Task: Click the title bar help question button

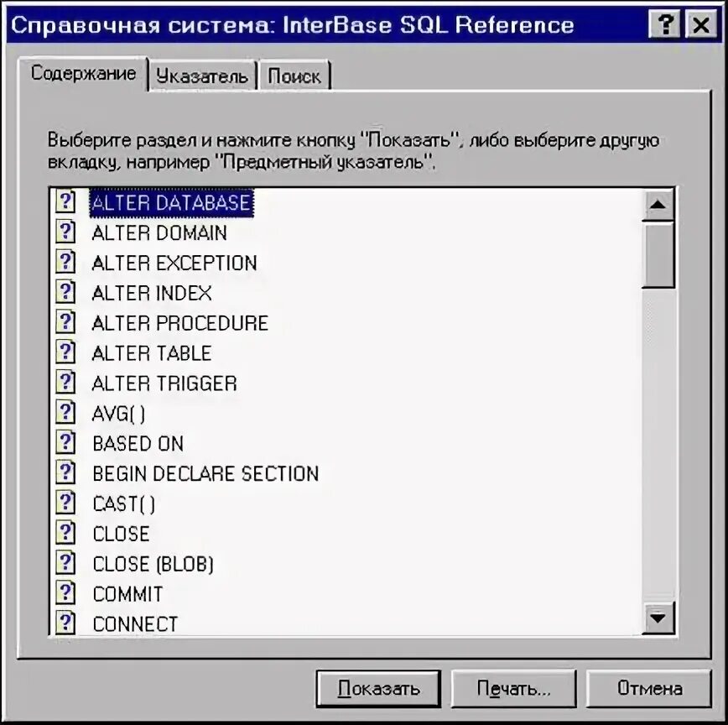Action: pos(664,24)
